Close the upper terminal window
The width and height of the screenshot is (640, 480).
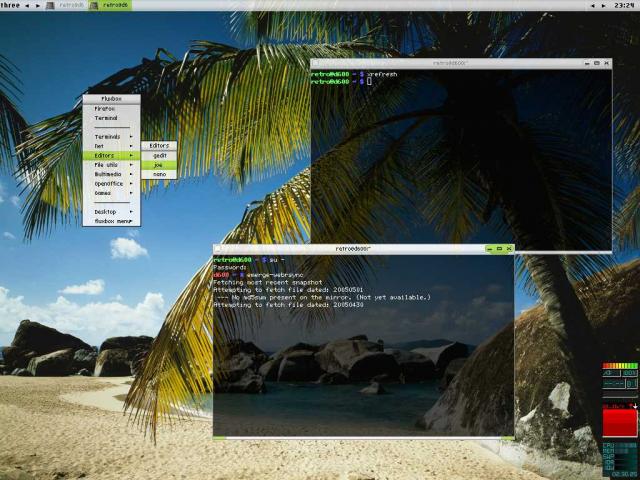point(607,63)
